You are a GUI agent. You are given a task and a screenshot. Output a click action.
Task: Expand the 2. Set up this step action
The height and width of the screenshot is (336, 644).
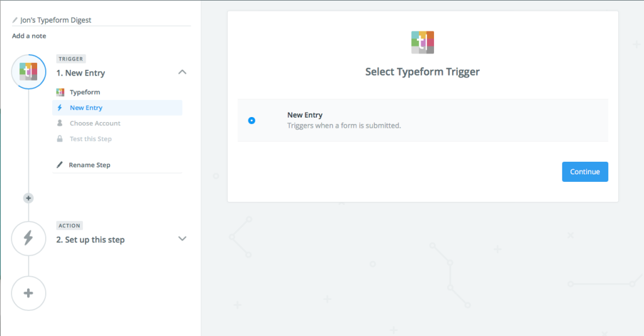coord(182,238)
